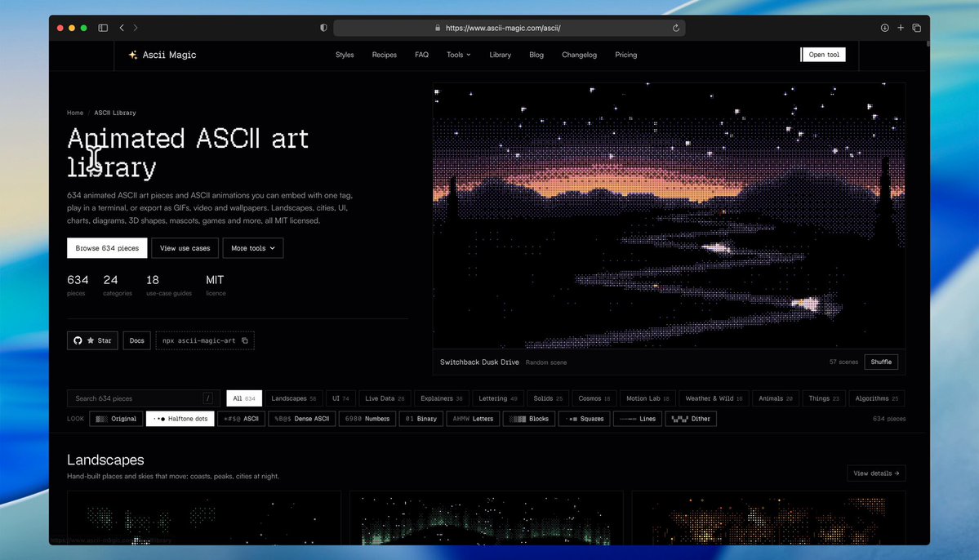979x560 pixels.
Task: Open the green aurora landscape thumbnail
Action: [x=487, y=518]
